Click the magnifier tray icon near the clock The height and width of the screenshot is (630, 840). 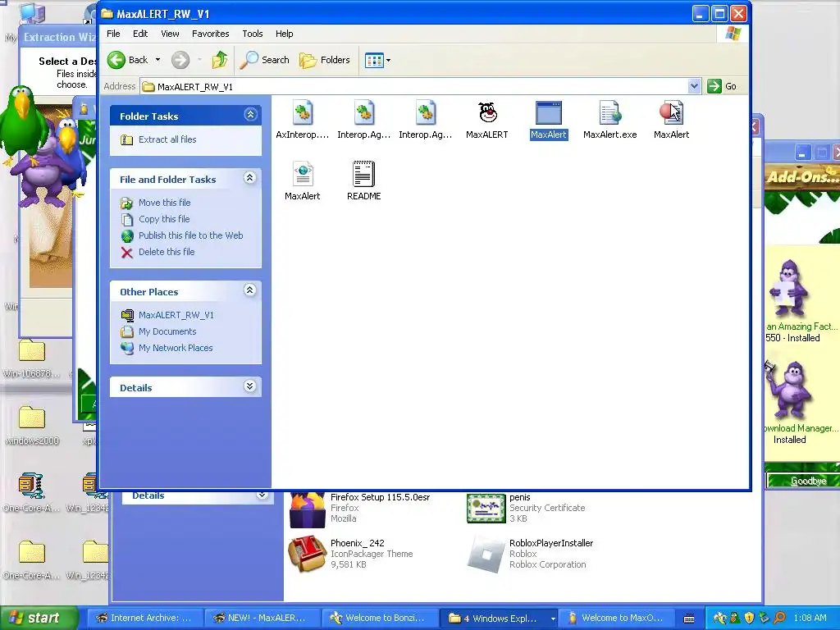coord(779,619)
